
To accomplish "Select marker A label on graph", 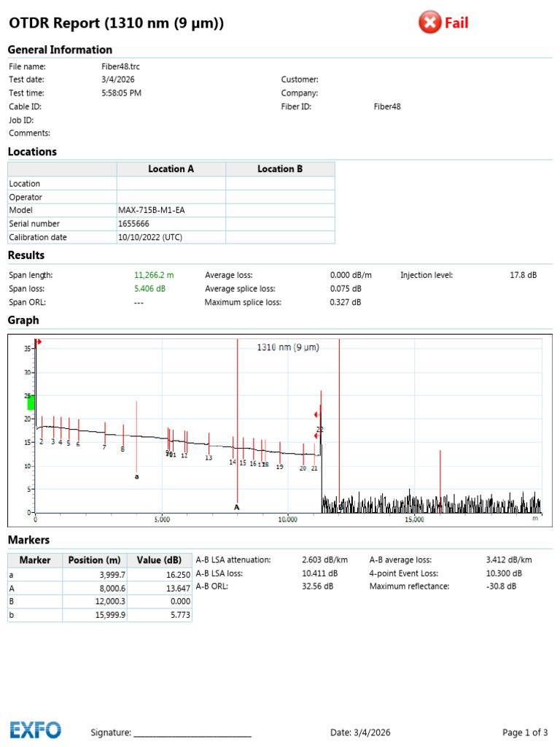I will pyautogui.click(x=237, y=508).
